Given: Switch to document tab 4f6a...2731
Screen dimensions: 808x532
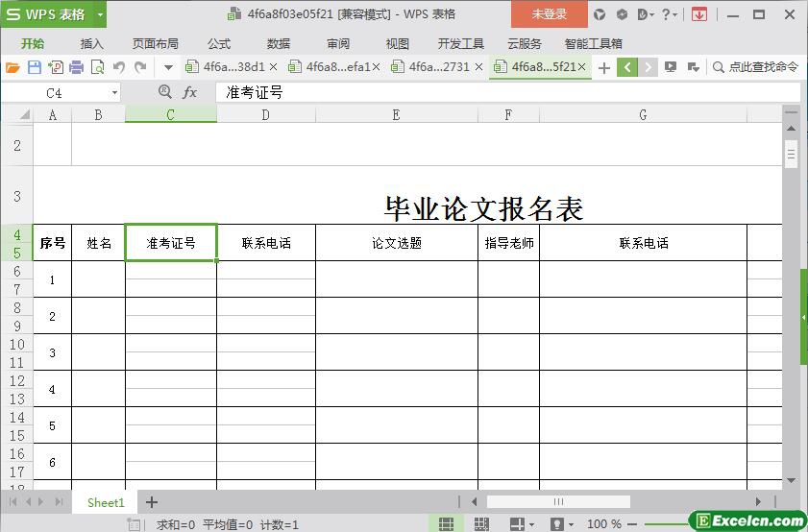Looking at the screenshot, I should pos(431,67).
